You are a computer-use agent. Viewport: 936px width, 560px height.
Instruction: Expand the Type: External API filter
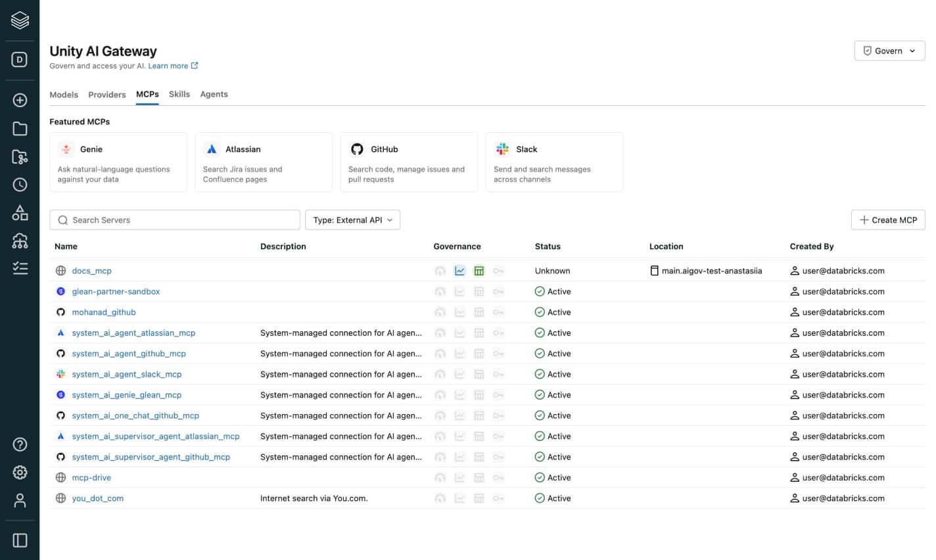[352, 220]
